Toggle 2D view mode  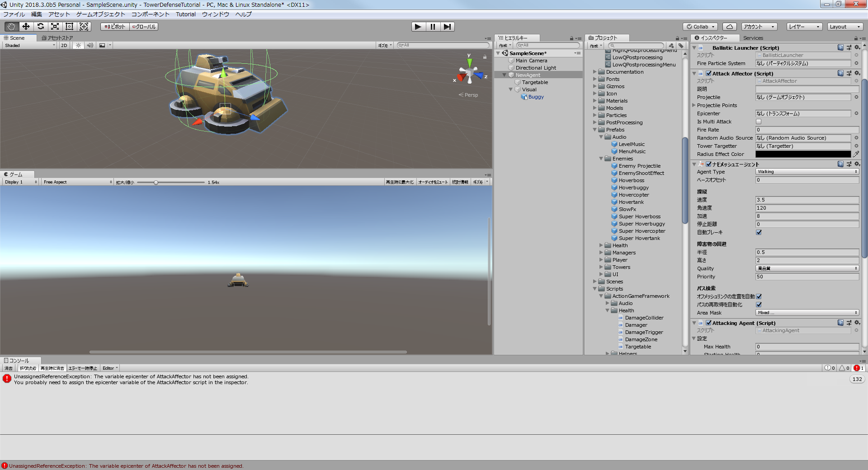pos(64,45)
